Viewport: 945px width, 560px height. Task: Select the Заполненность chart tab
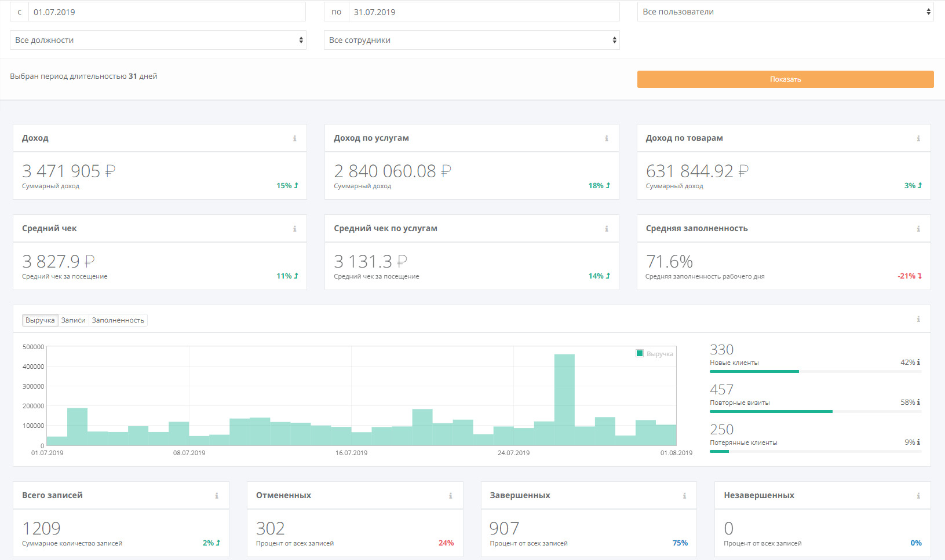[118, 320]
